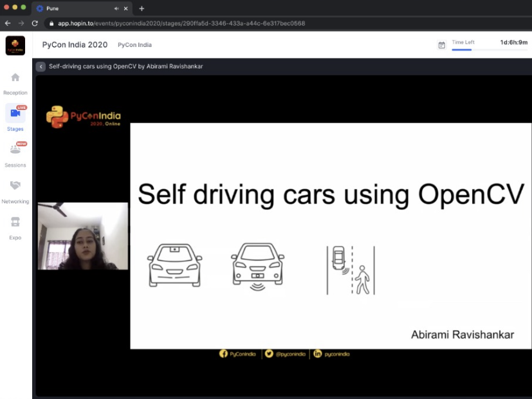Click the Expo label

click(x=15, y=237)
